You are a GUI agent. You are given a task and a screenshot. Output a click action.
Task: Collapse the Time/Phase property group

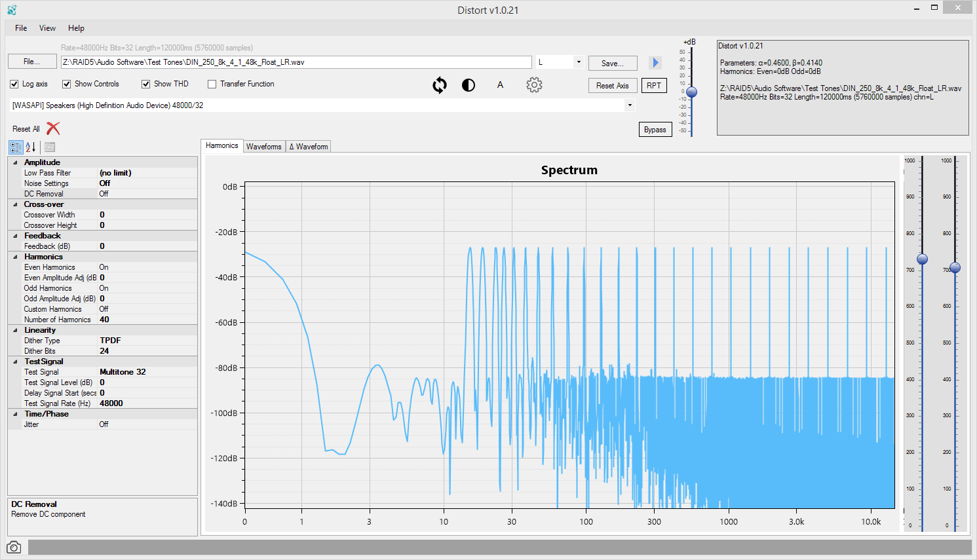15,414
